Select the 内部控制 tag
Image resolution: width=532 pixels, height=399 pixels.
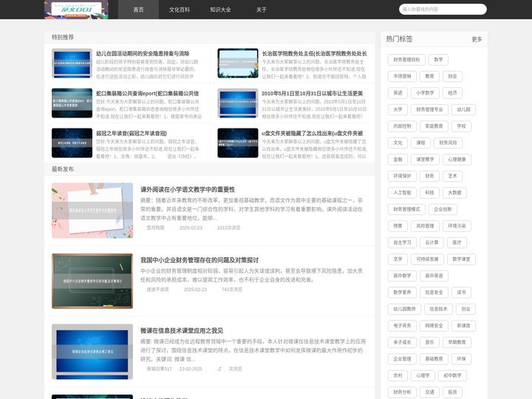point(402,126)
